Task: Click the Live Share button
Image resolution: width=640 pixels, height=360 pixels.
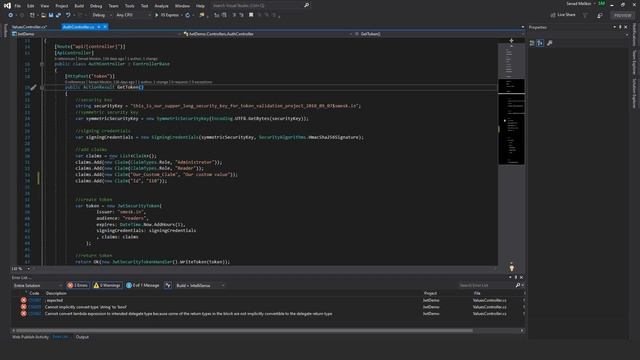Action: 563,15
